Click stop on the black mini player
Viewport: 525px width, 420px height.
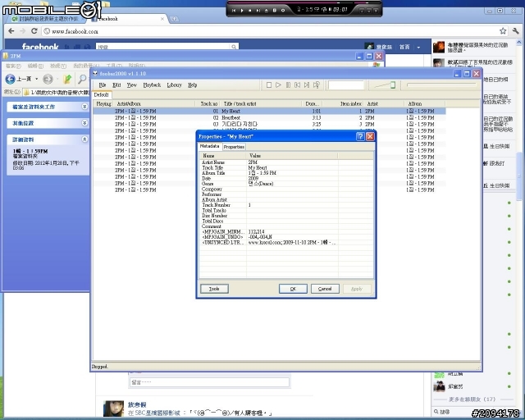coord(249,11)
